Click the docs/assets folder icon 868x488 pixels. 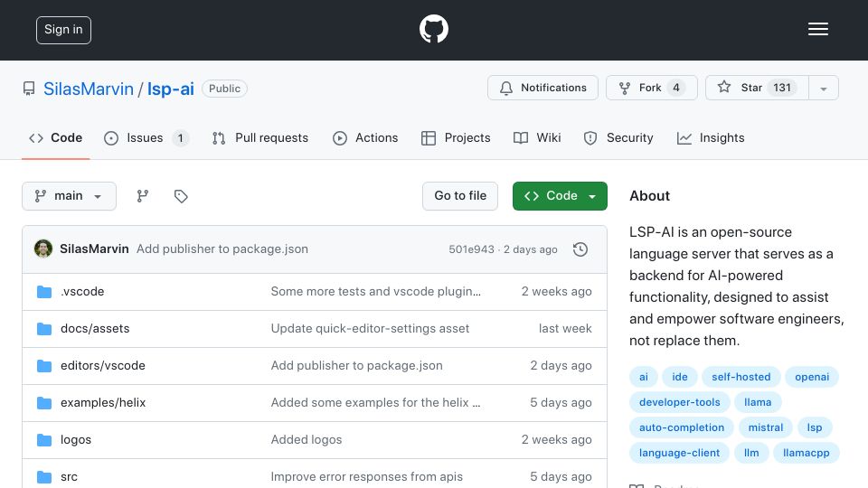click(x=44, y=329)
